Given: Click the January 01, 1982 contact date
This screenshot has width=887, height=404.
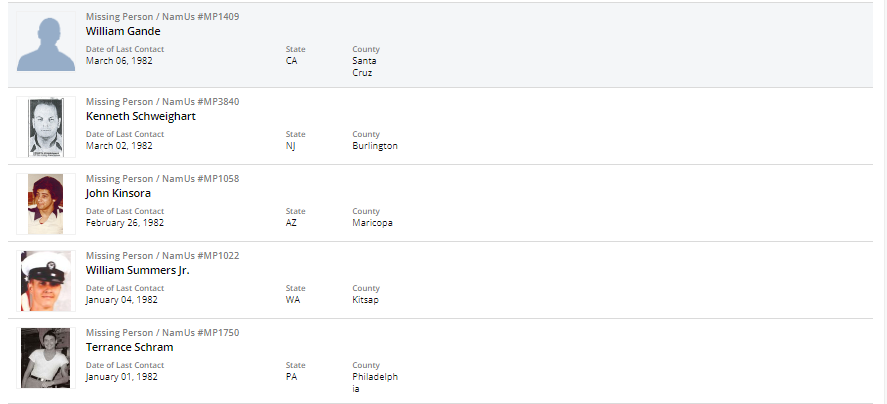Looking at the screenshot, I should tap(121, 377).
